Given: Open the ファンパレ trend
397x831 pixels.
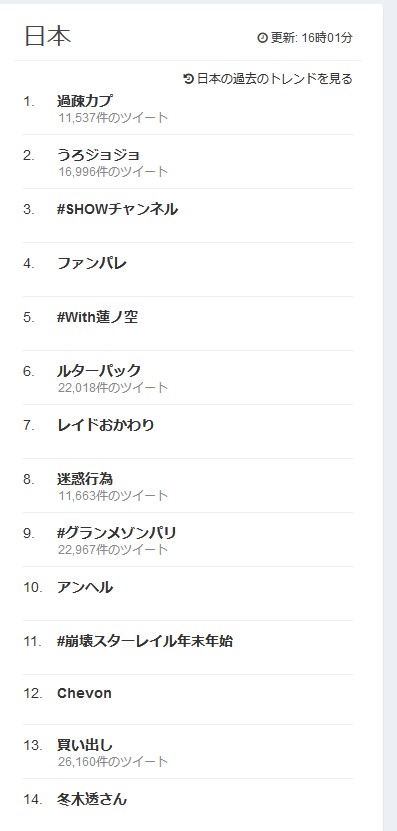Looking at the screenshot, I should click(92, 263).
